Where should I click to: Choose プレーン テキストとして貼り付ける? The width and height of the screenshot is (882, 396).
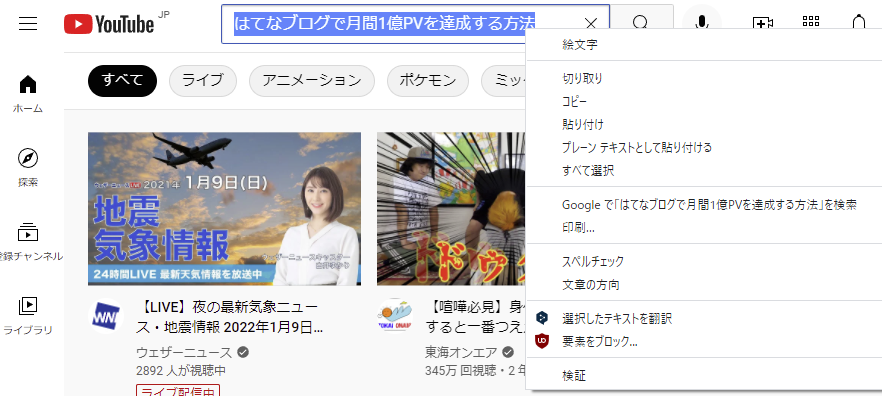click(704, 147)
